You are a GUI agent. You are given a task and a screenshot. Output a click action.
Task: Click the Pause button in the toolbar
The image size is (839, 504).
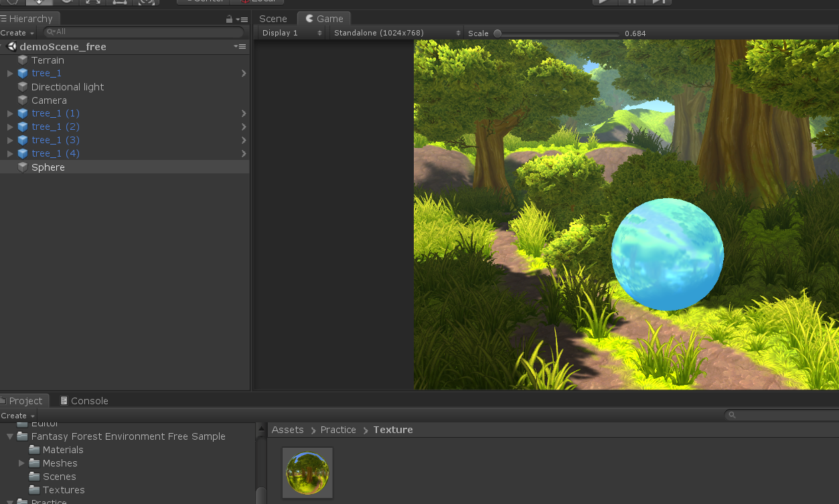pyautogui.click(x=631, y=2)
